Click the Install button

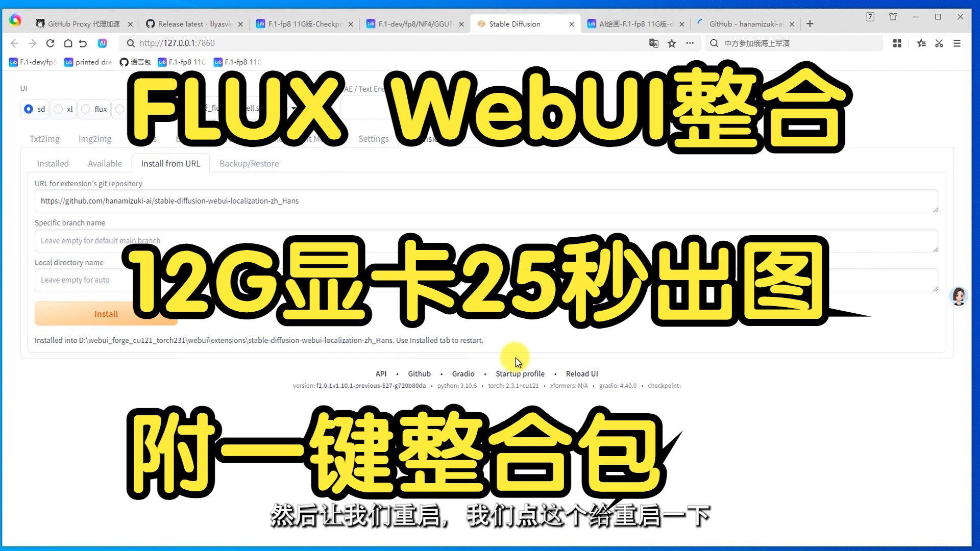[x=106, y=314]
